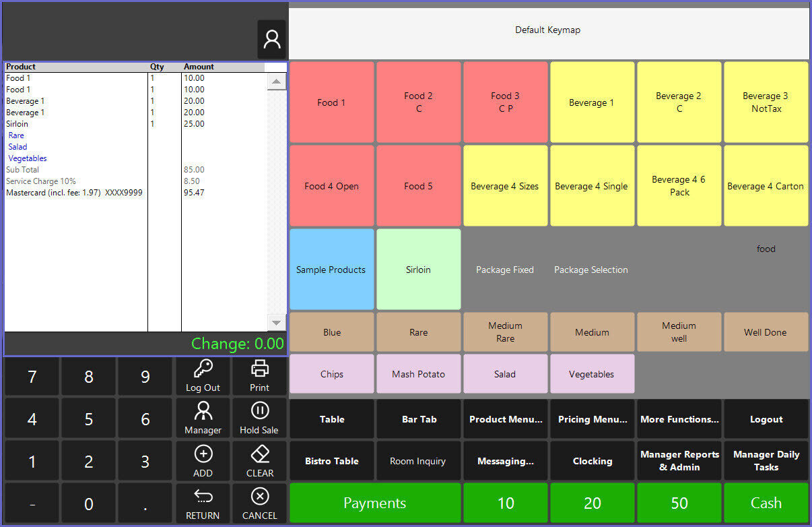
Task: Tap the number 7 keypad key
Action: pos(32,377)
